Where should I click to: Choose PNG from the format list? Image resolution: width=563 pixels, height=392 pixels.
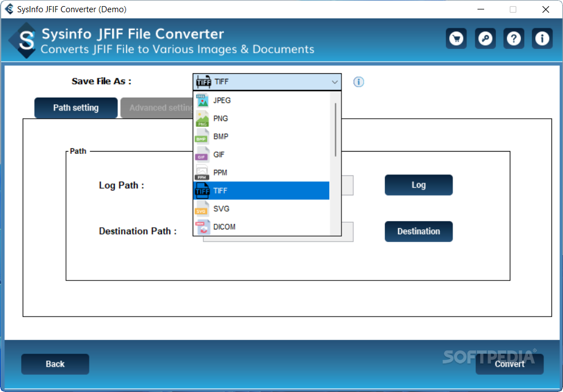[x=262, y=118]
